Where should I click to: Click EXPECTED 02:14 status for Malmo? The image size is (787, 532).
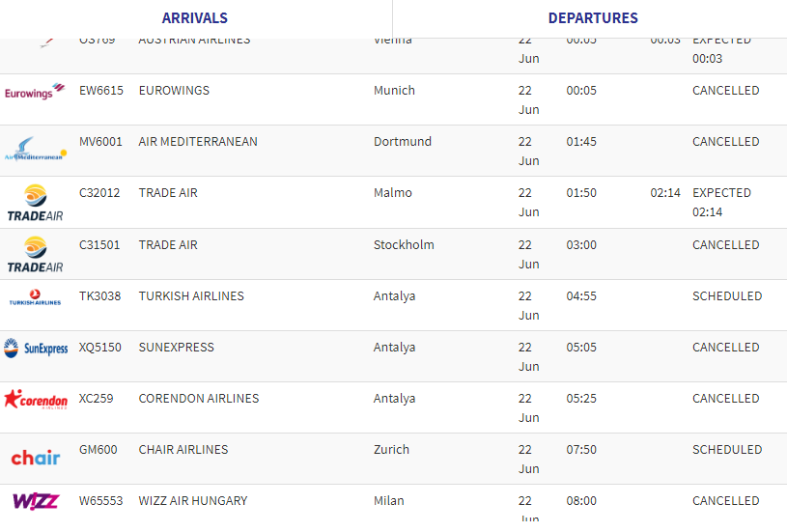click(x=721, y=202)
